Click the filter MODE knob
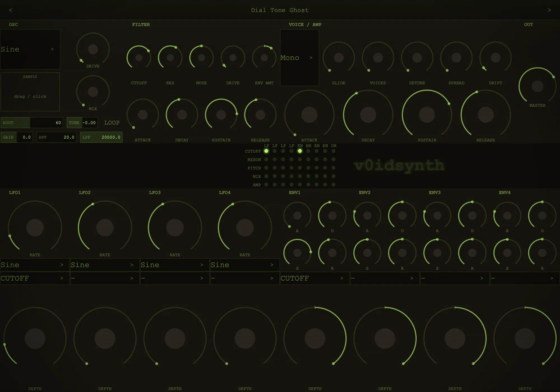The image size is (560, 392). tap(202, 58)
